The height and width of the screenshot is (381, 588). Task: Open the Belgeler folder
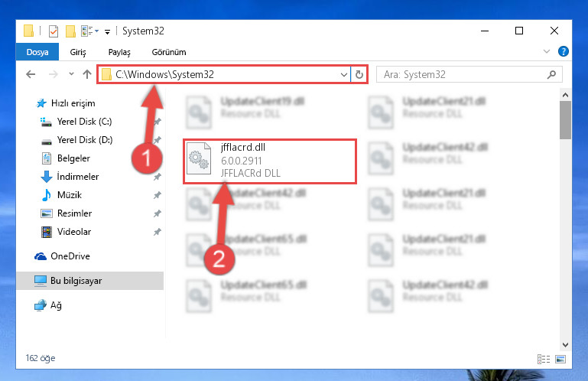(x=73, y=158)
